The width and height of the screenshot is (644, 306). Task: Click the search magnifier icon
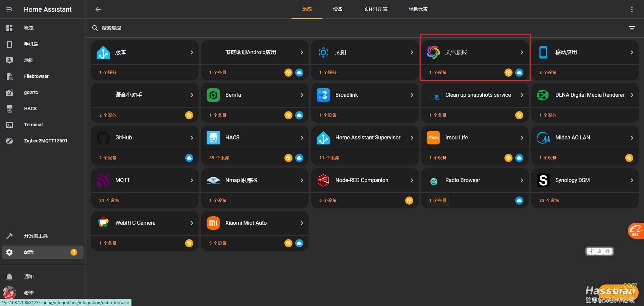pyautogui.click(x=95, y=28)
